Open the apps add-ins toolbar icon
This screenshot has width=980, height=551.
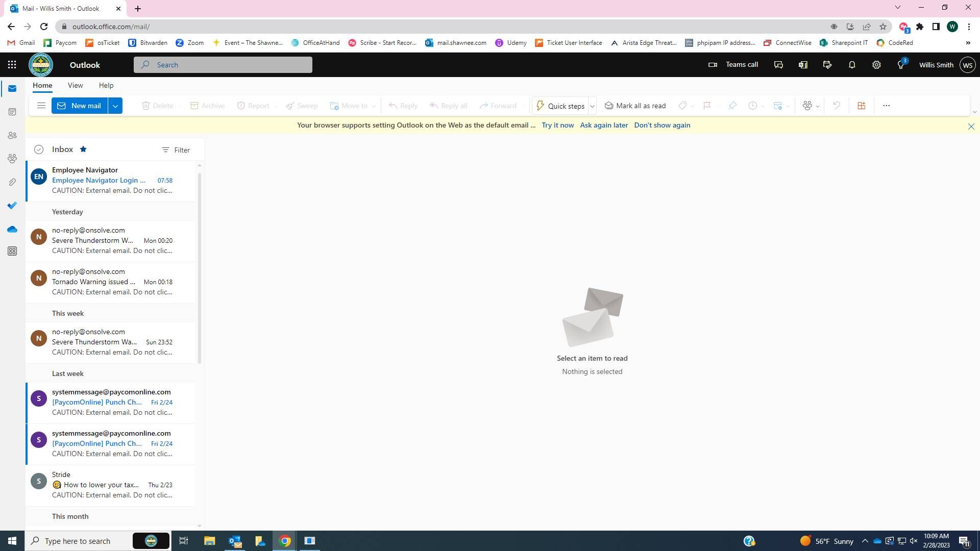(x=862, y=106)
